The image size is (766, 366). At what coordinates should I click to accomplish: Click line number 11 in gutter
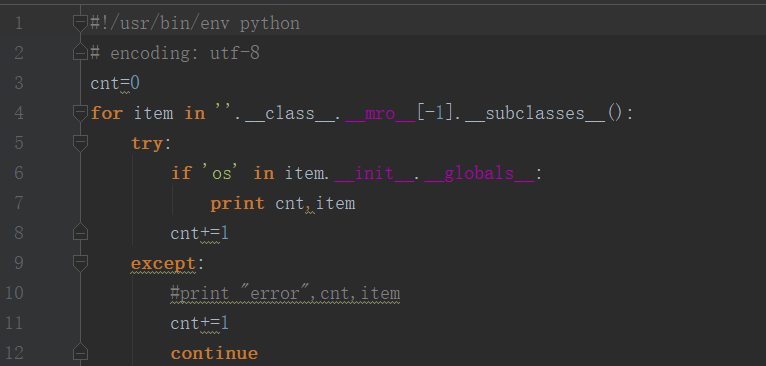coord(14,323)
